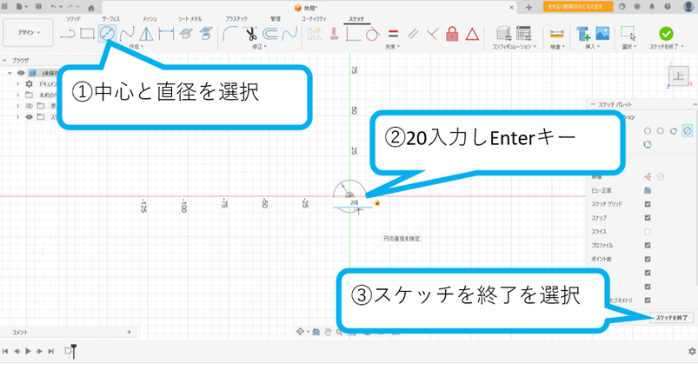This screenshot has height=365, width=698.
Task: Click the Automated Sketch Constraints icon
Action: click(314, 34)
